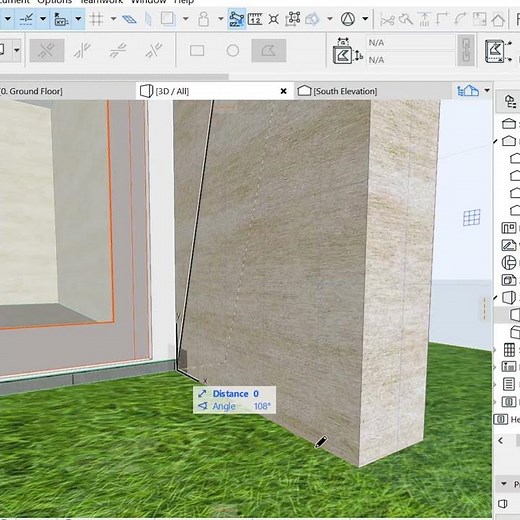Select the second construction method icon
520x520 pixels.
click(x=82, y=51)
